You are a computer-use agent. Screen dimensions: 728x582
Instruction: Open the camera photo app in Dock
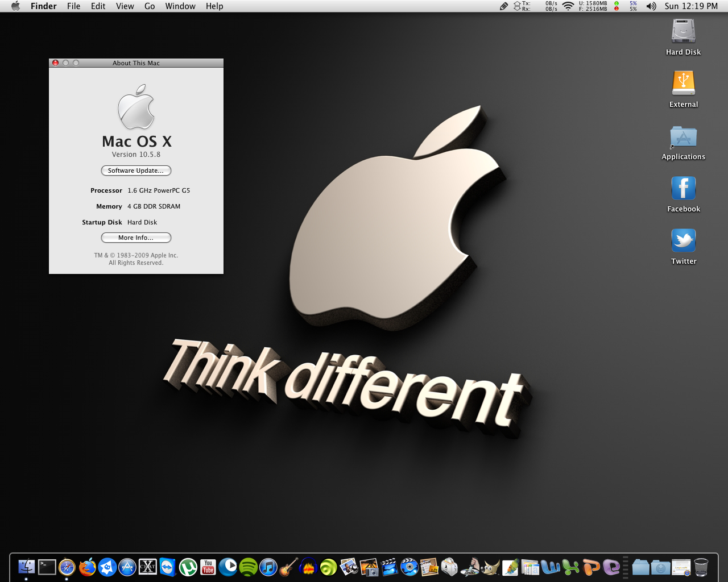[369, 567]
